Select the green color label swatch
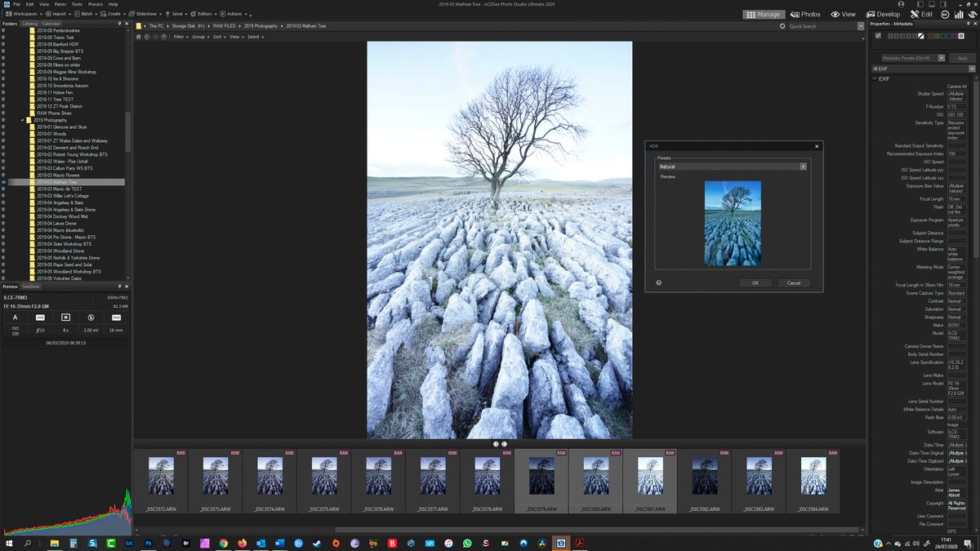980x551 pixels. 943,36
